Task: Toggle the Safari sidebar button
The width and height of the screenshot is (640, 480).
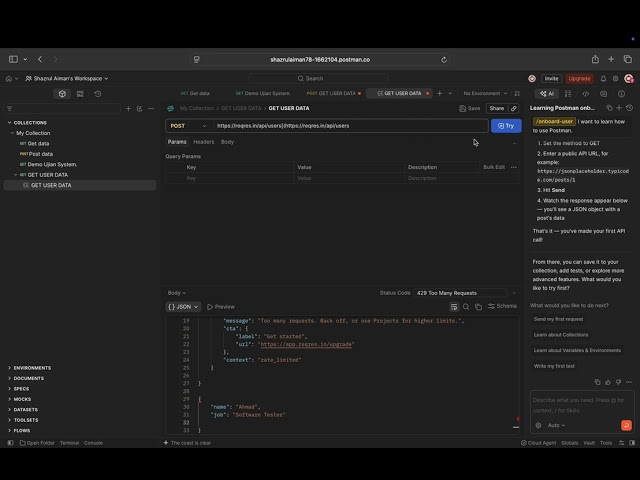Action: 13,59
